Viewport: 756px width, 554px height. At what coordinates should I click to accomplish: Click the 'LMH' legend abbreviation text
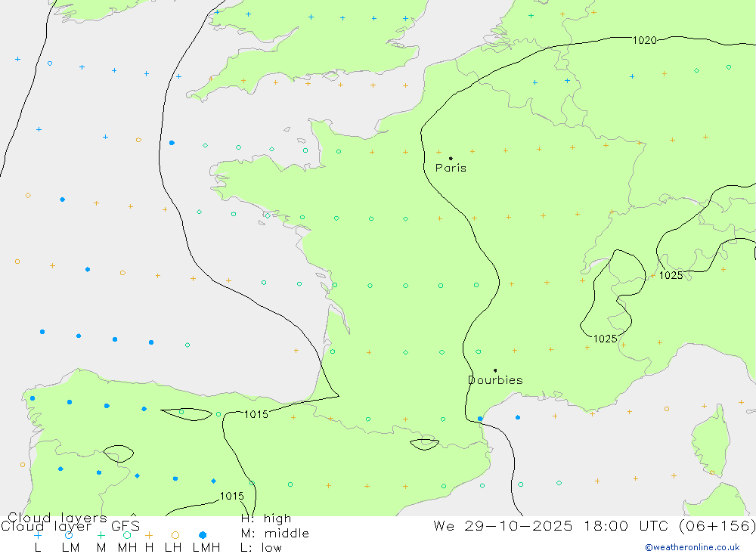[x=206, y=548]
